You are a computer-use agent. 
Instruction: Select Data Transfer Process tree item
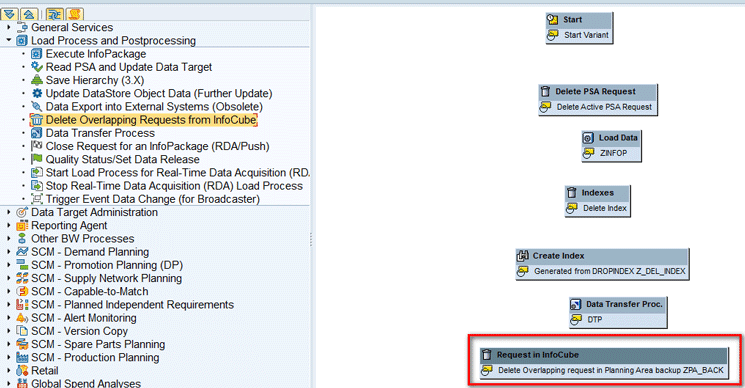(x=100, y=133)
